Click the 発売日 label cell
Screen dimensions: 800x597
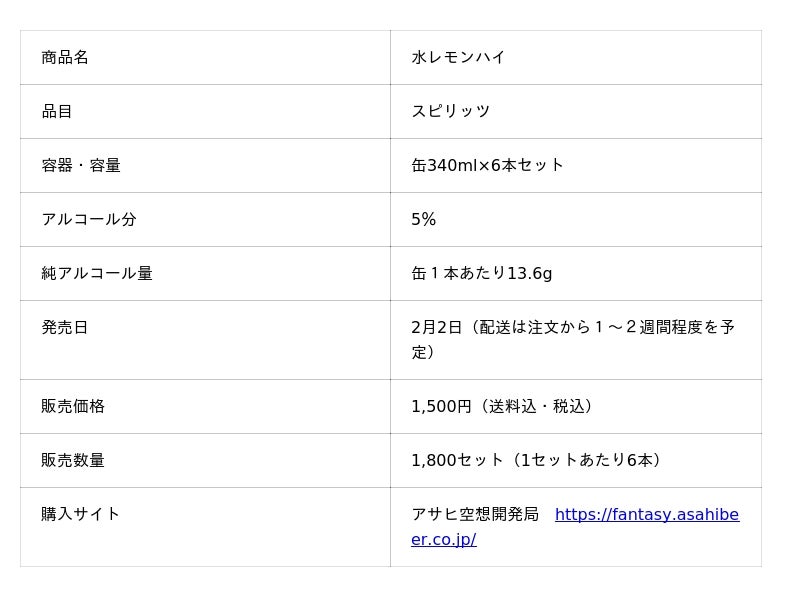[65, 328]
